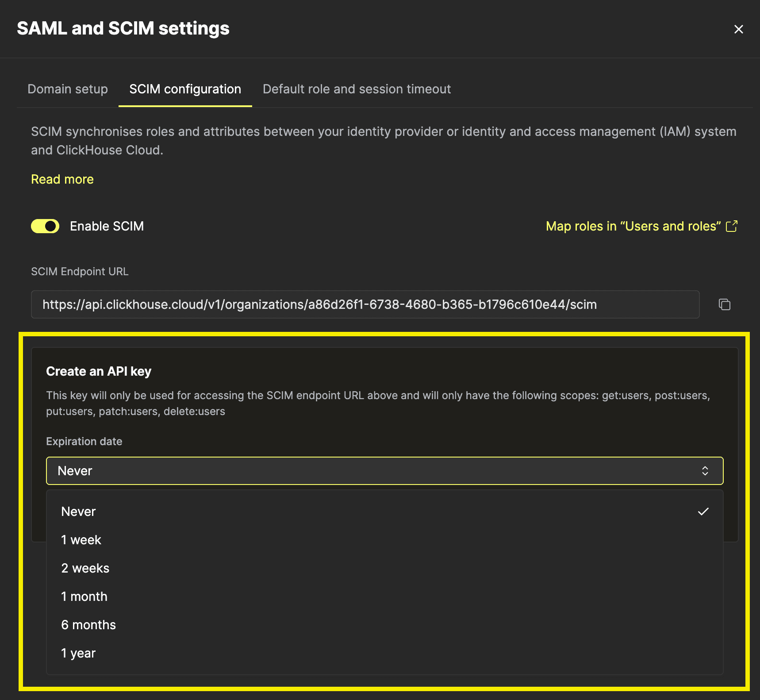Open Default role and session timeout tab
The height and width of the screenshot is (700, 760).
pos(357,89)
